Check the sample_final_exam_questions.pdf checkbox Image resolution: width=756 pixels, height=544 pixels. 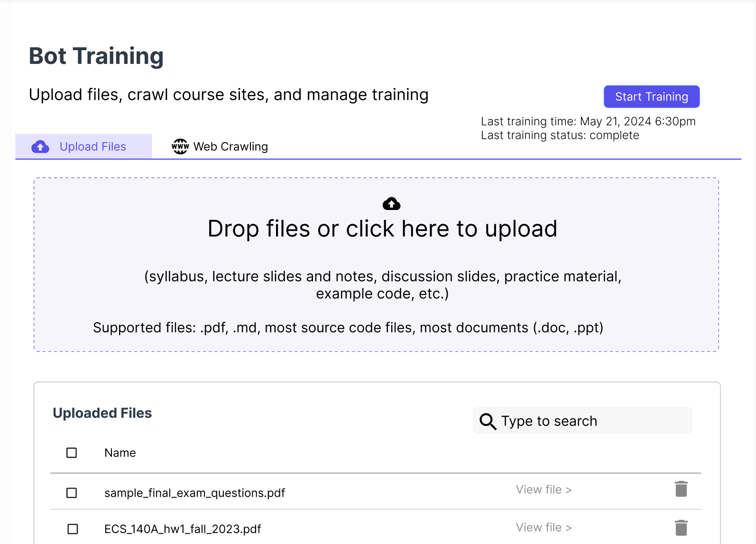[72, 493]
